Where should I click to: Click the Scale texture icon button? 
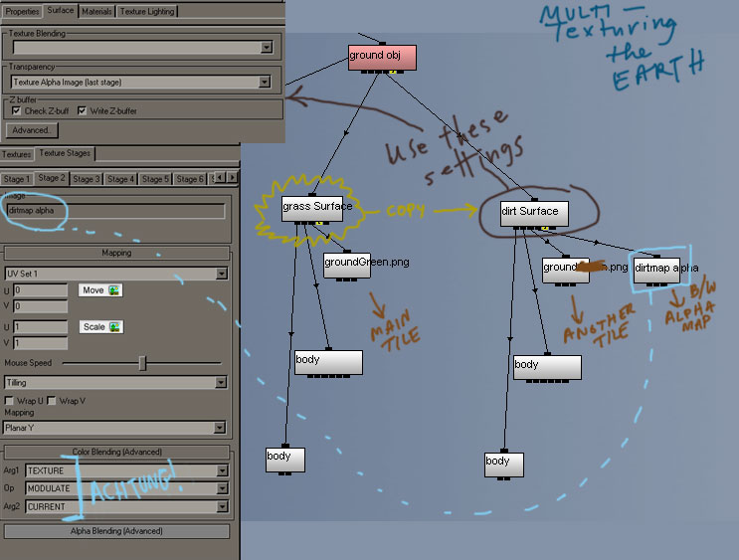tap(100, 326)
